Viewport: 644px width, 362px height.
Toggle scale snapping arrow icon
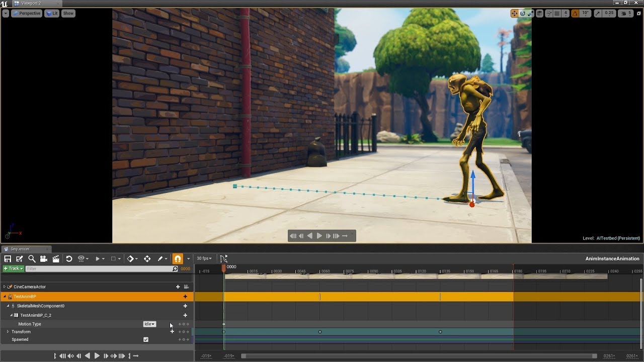pyautogui.click(x=598, y=14)
